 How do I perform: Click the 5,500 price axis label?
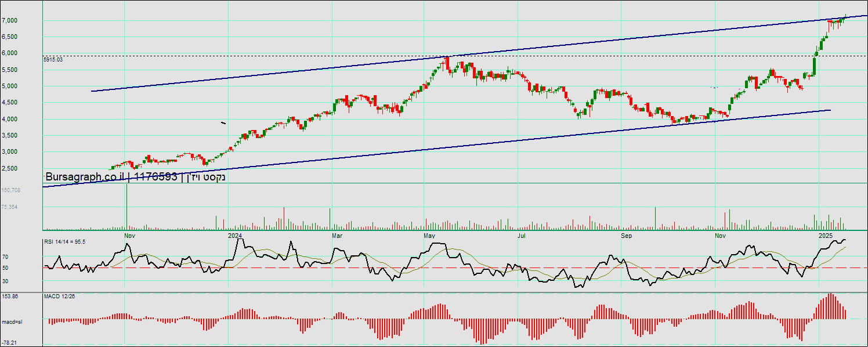(x=10, y=70)
